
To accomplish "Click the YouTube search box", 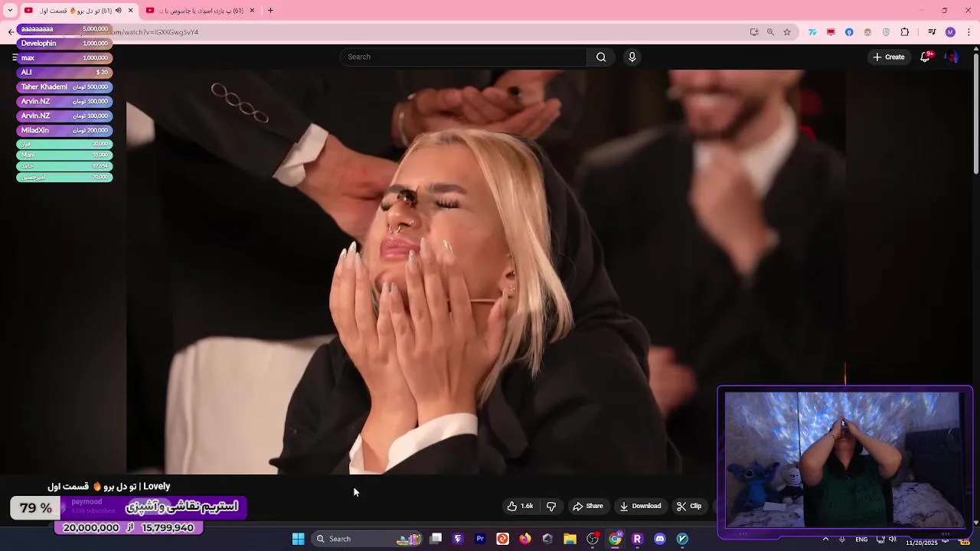I will tap(464, 57).
